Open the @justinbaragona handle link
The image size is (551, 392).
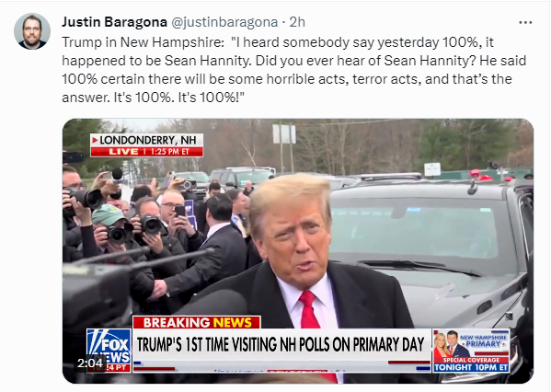pyautogui.click(x=224, y=22)
